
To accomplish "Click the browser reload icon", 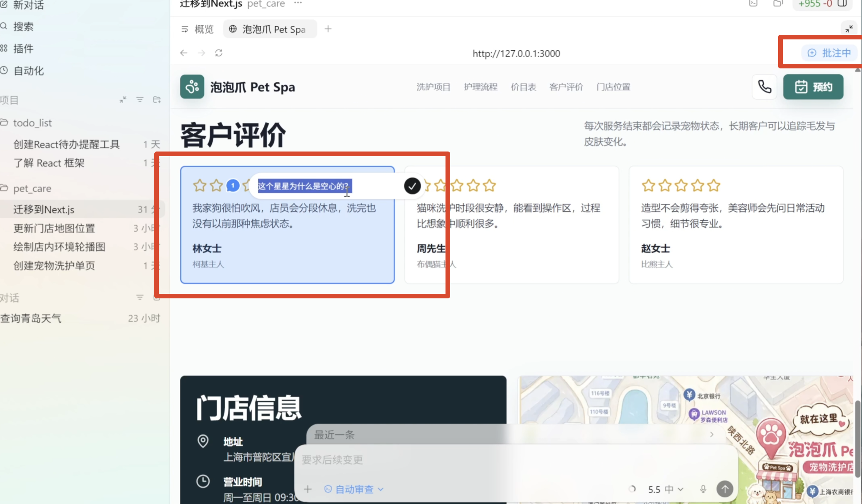I will [x=219, y=53].
